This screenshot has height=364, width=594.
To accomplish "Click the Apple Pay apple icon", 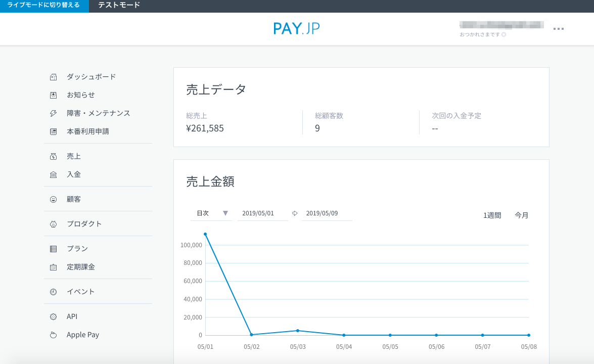I will tap(54, 335).
